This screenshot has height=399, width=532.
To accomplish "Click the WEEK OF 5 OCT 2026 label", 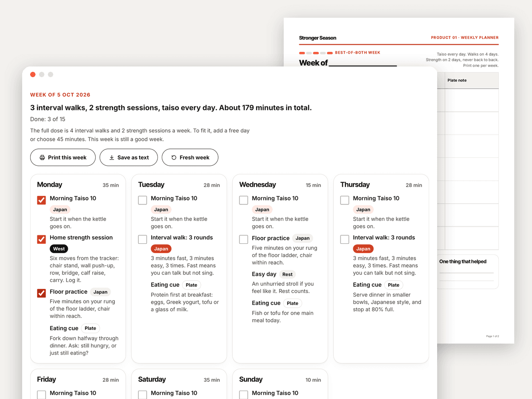I will [x=60, y=95].
